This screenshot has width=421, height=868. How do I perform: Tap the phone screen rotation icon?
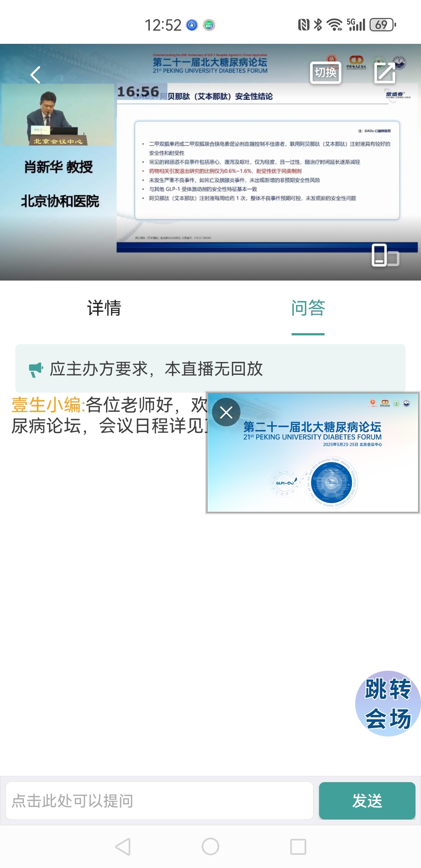click(x=385, y=255)
